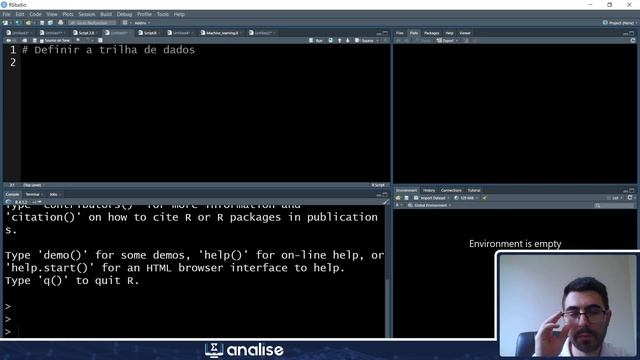Image resolution: width=640 pixels, height=360 pixels.
Task: Click the Find/Replace magnifier icon in editor
Action: point(78,40)
